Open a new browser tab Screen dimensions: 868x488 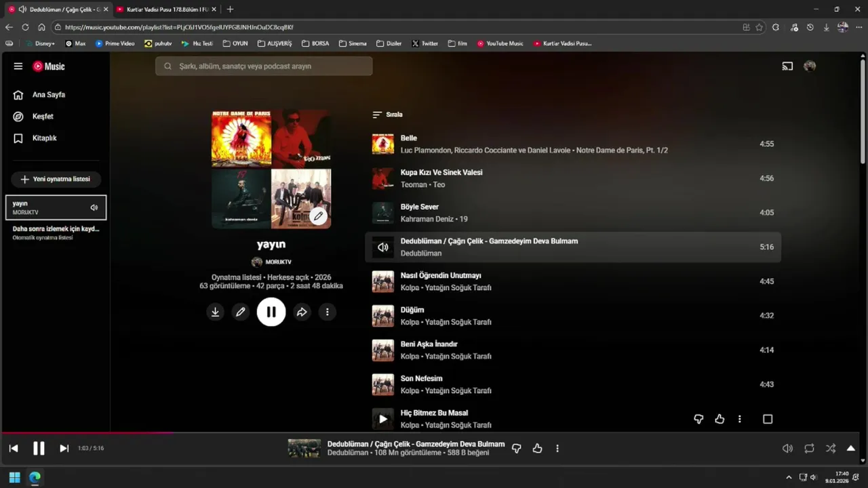coord(230,9)
